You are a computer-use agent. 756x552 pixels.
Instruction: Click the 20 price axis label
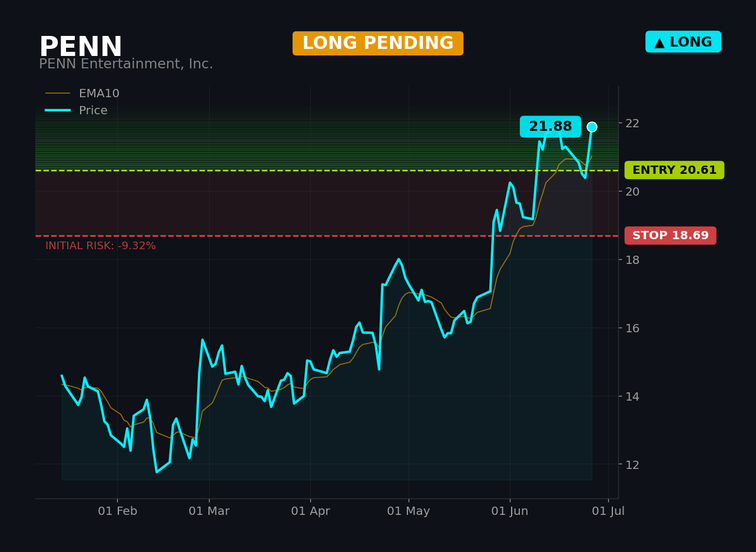(x=632, y=191)
